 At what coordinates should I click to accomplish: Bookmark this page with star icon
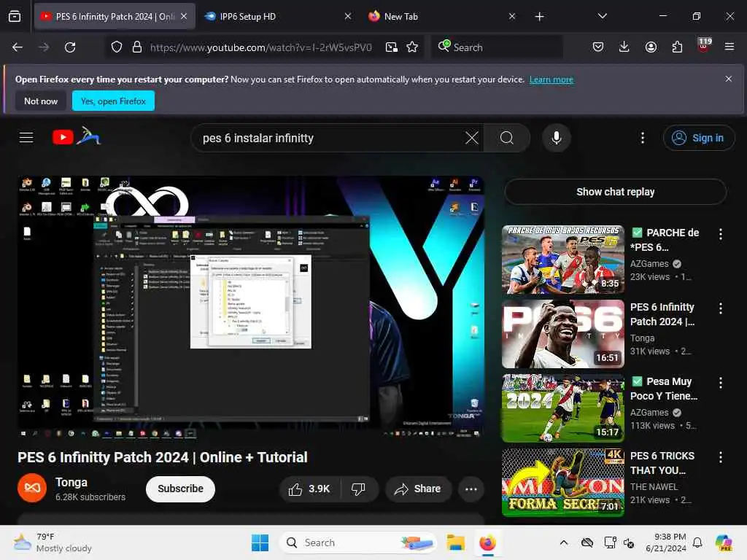click(x=413, y=47)
